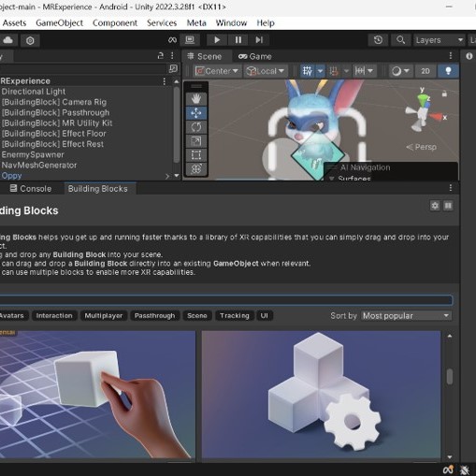Open the Undo History icon
Image resolution: width=476 pixels, height=476 pixels.
coord(378,40)
